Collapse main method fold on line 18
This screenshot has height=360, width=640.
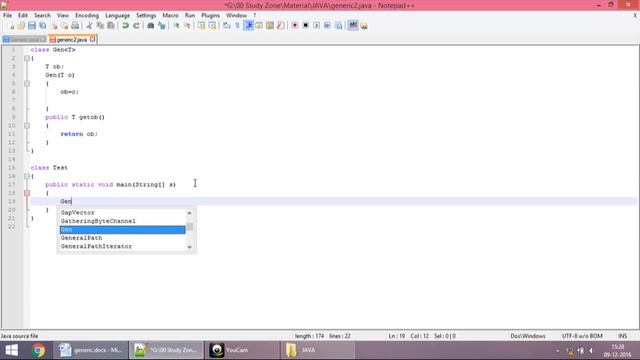click(x=27, y=193)
